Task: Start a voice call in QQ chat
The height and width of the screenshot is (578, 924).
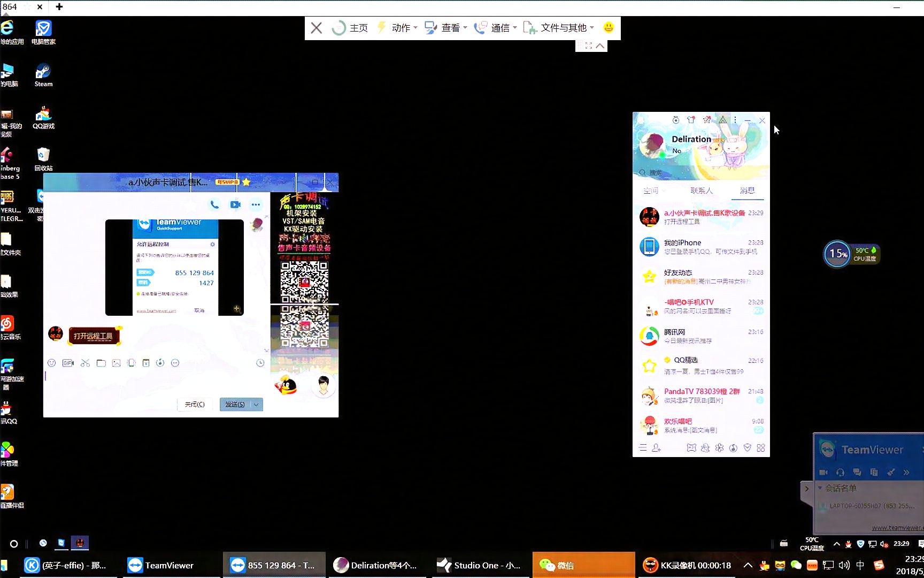Action: (214, 204)
